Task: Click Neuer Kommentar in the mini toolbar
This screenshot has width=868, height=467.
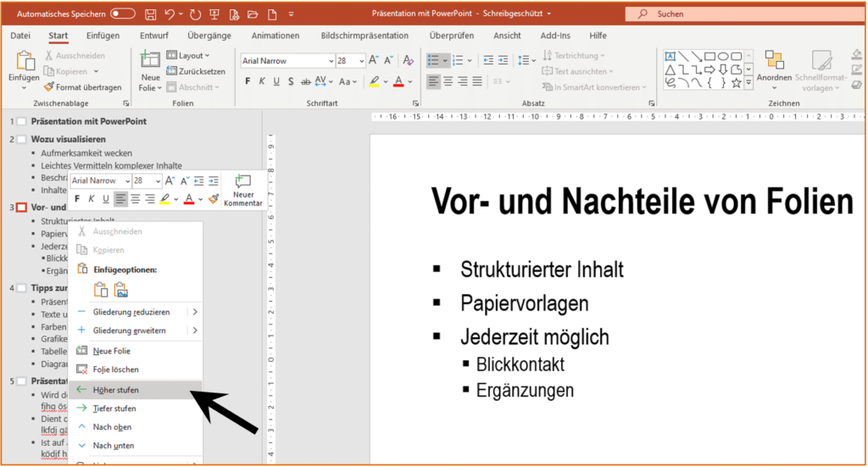Action: tap(242, 191)
